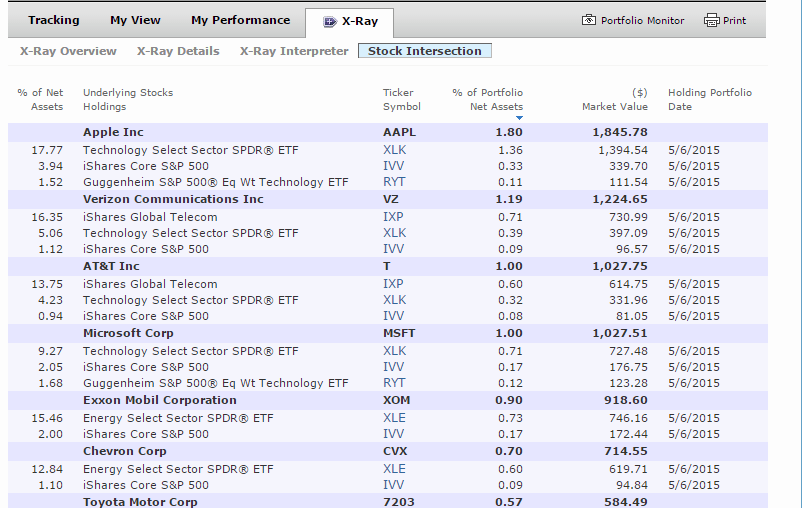Click XLE ticker under Exxon Mobil
The width and height of the screenshot is (802, 508).
point(394,418)
